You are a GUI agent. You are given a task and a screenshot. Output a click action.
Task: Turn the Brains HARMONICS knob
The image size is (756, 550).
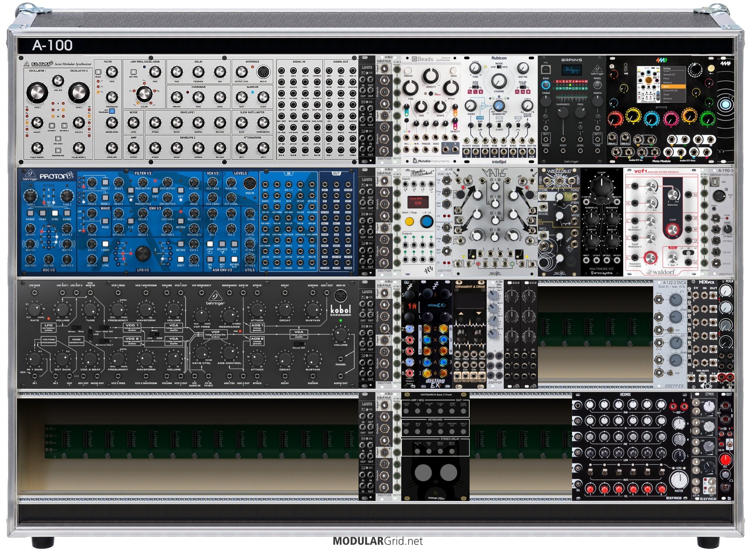tap(563, 112)
